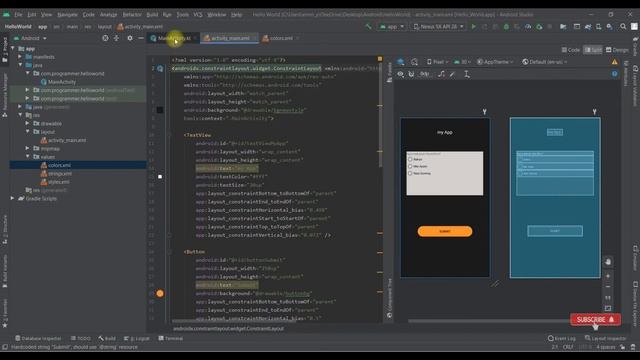
Task: Click the Profile app icon in toolbar
Action: tap(528, 27)
